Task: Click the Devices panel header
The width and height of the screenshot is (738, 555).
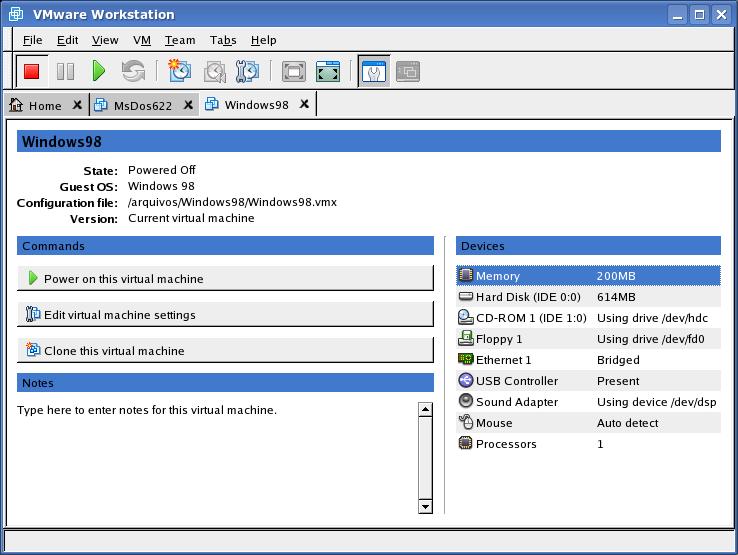Action: (588, 246)
